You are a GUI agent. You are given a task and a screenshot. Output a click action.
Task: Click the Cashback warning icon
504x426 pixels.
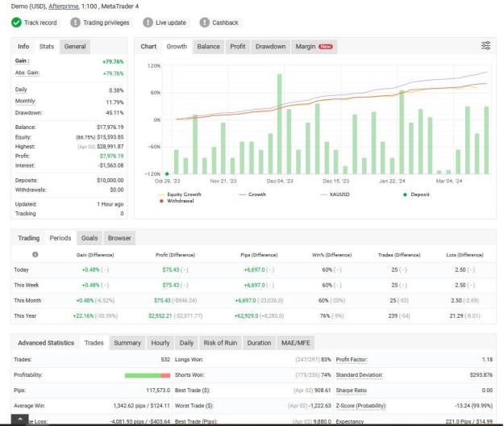pyautogui.click(x=205, y=23)
